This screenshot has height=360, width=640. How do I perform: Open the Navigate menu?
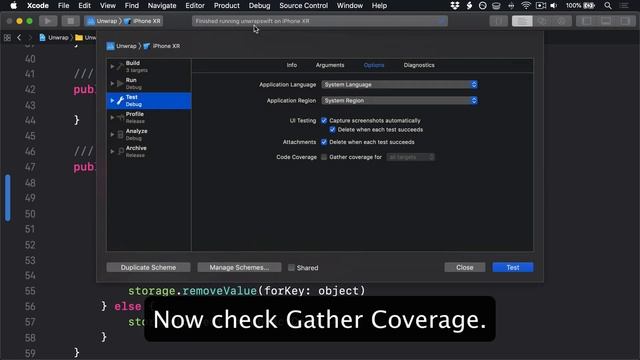pos(162,5)
